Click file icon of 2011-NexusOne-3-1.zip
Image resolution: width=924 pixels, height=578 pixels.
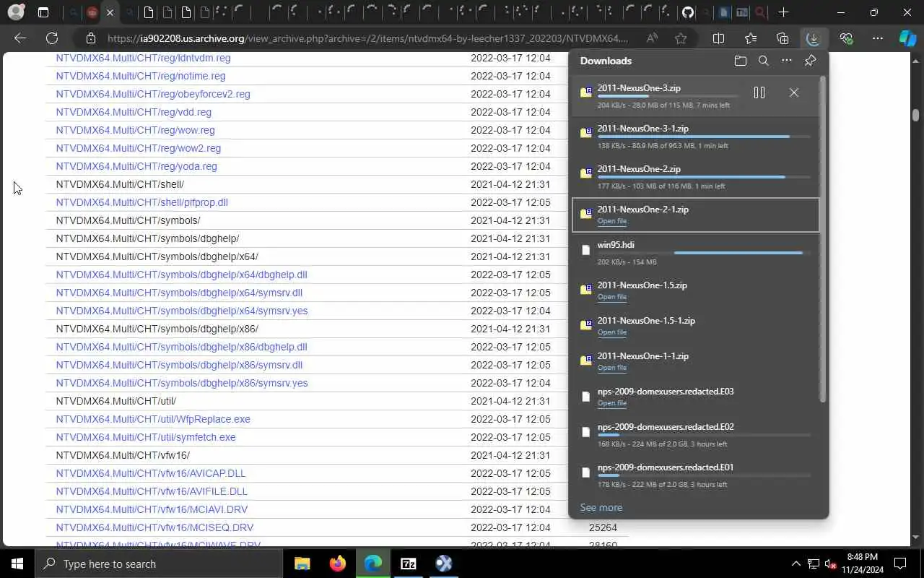point(586,133)
